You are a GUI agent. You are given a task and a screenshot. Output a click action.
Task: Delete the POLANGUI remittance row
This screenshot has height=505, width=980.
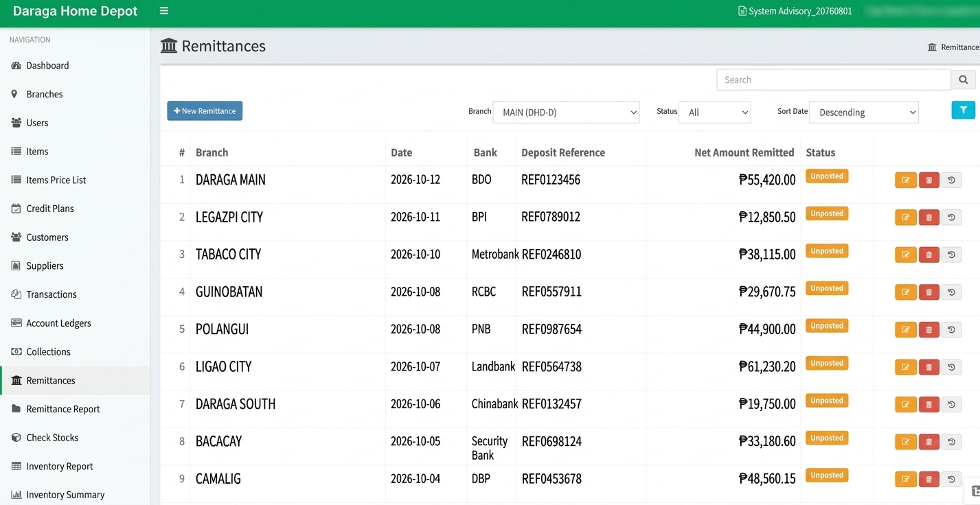pos(929,329)
